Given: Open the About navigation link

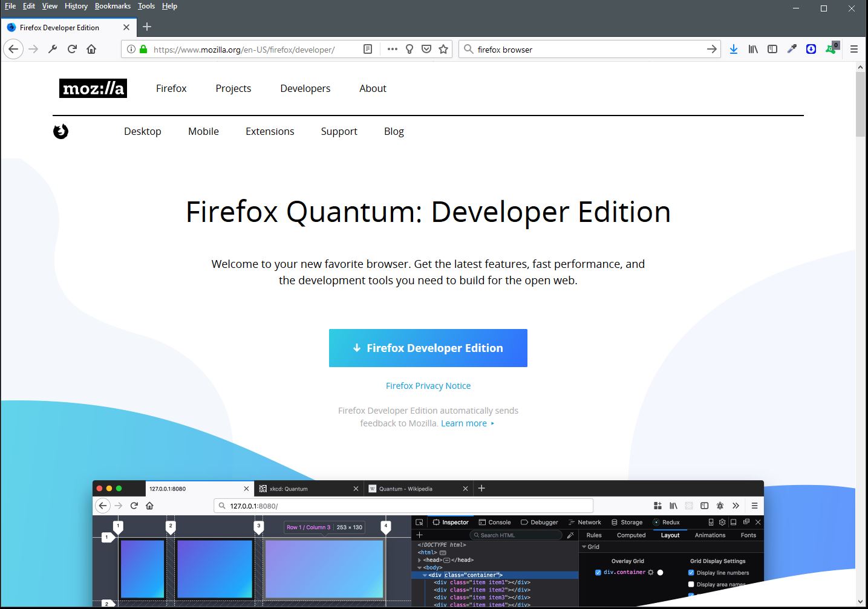Looking at the screenshot, I should pyautogui.click(x=373, y=88).
